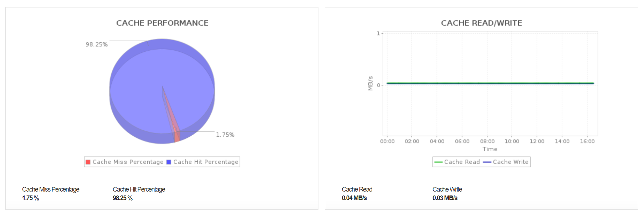The image size is (644, 214).
Task: Click the 0.03 MB/s Cache Write value
Action: click(x=445, y=198)
